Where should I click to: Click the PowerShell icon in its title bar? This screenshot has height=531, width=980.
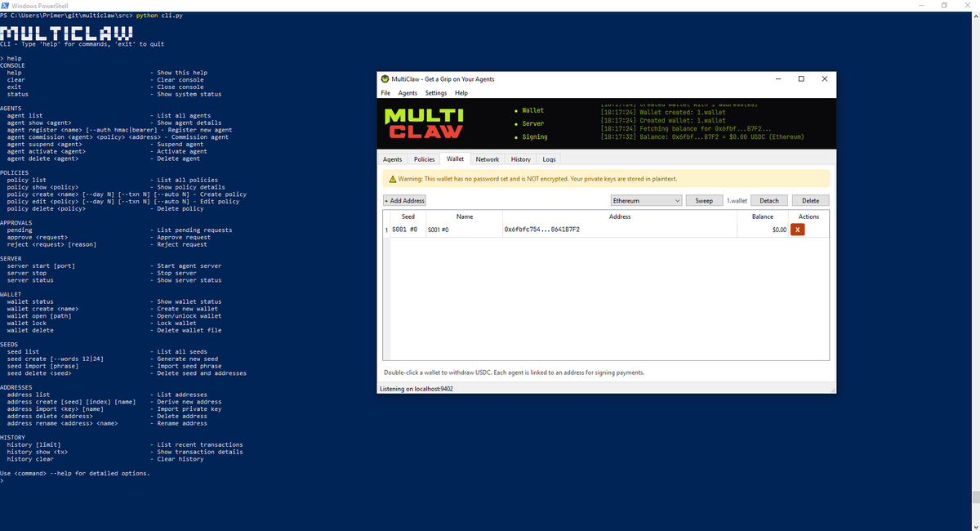5,5
